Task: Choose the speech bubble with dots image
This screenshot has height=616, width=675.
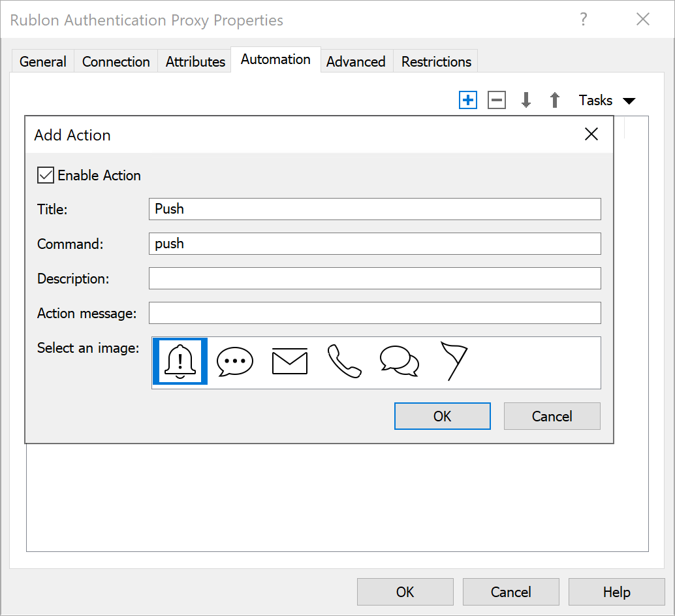Action: (234, 361)
